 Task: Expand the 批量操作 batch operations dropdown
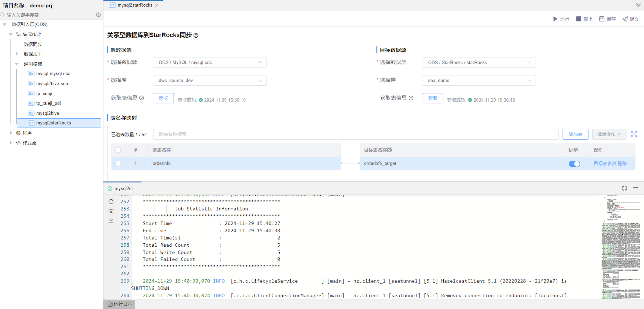click(x=609, y=134)
